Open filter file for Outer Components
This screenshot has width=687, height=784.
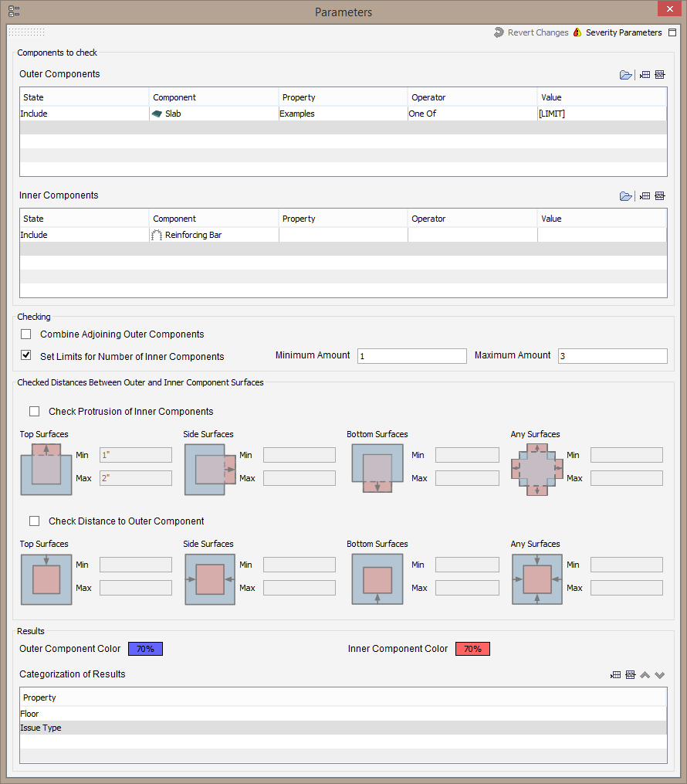pyautogui.click(x=625, y=75)
